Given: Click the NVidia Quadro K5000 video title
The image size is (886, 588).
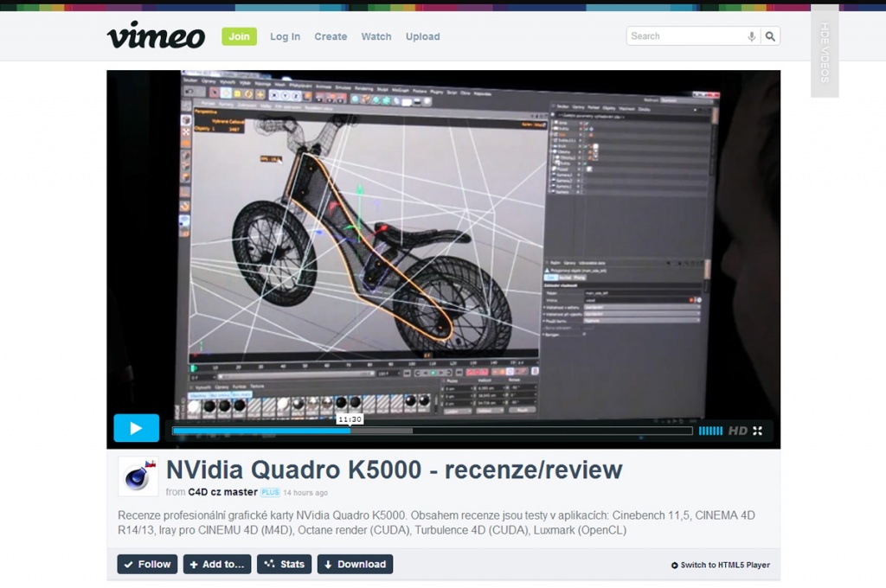Looking at the screenshot, I should click(394, 470).
